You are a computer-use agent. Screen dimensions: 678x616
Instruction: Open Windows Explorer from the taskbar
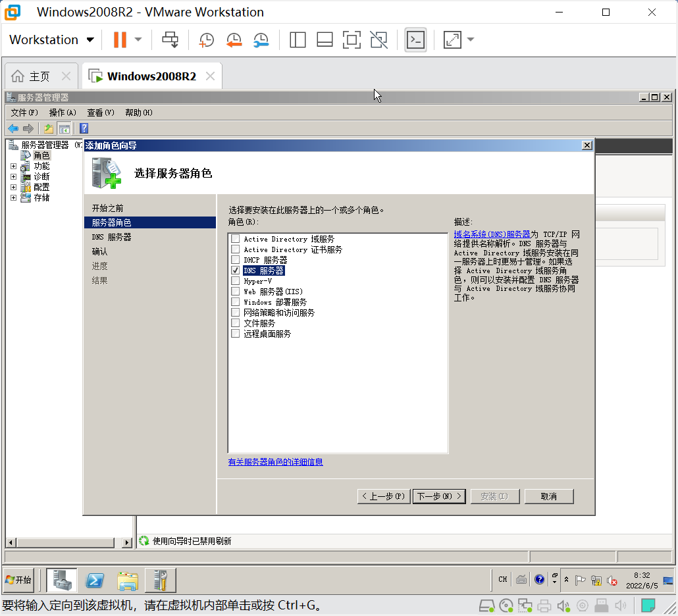[x=128, y=580]
